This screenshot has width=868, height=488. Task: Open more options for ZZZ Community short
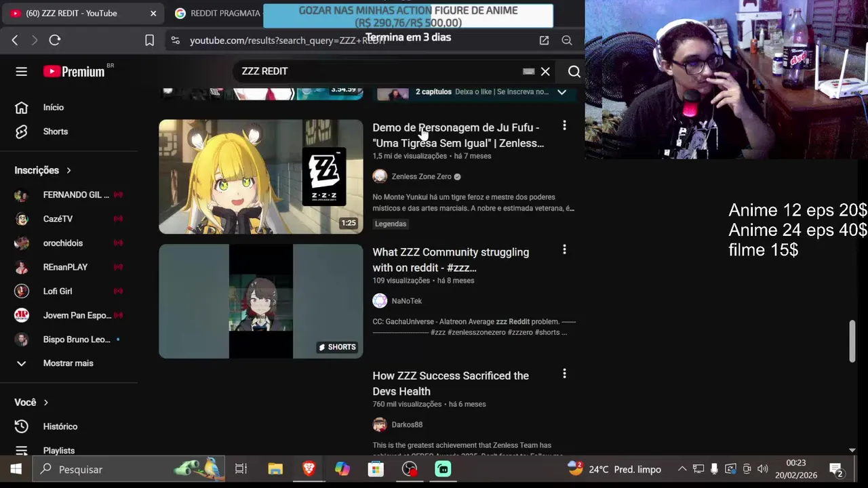(564, 249)
